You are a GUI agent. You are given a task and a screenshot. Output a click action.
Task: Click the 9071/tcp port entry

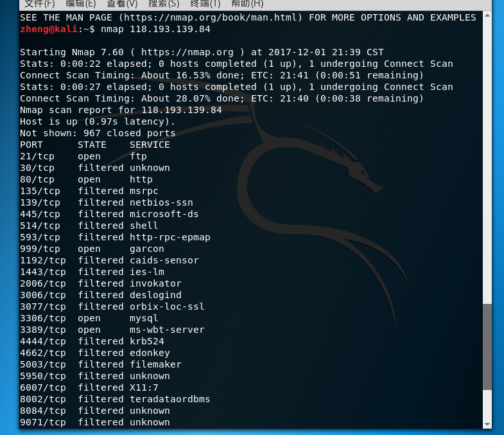43,423
